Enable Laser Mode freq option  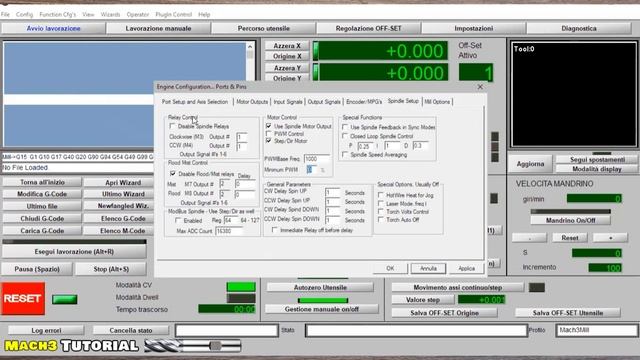[381, 203]
